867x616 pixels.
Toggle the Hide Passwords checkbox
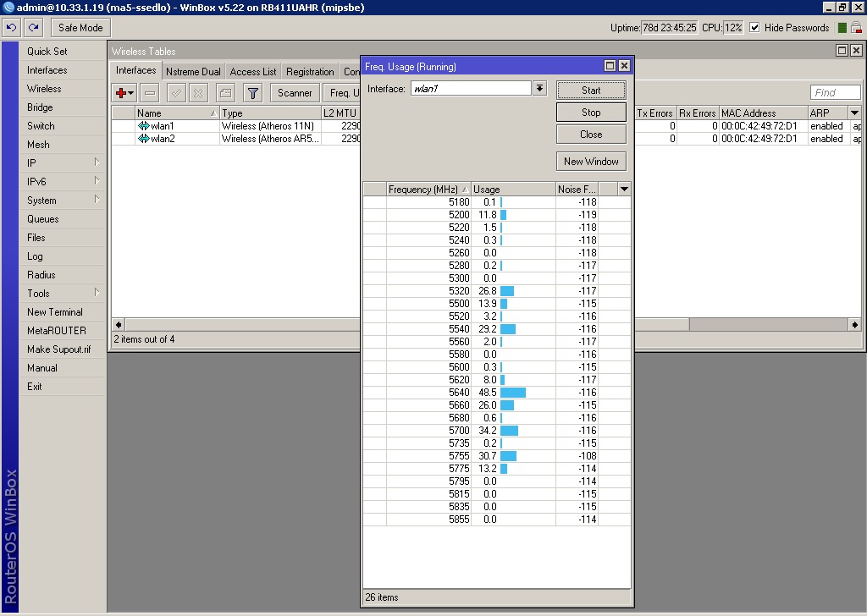(754, 28)
